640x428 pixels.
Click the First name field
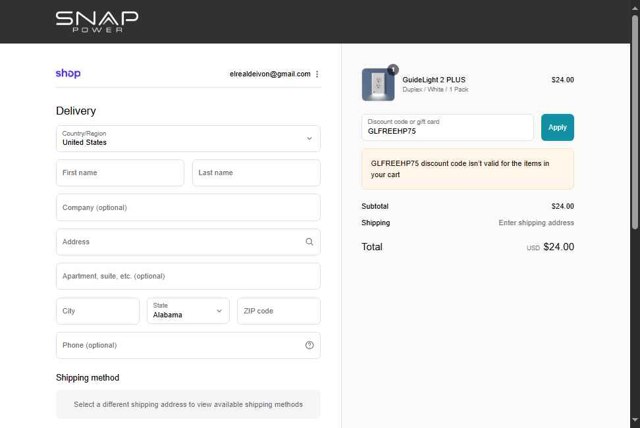coord(120,173)
